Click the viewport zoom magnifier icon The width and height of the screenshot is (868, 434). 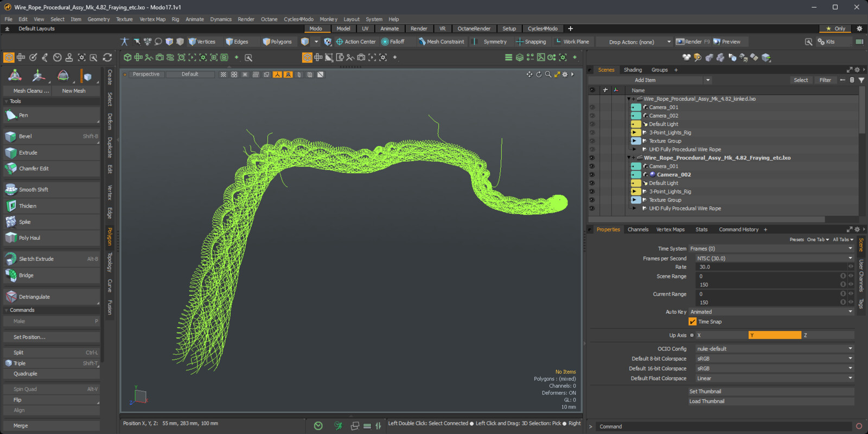pyautogui.click(x=548, y=74)
